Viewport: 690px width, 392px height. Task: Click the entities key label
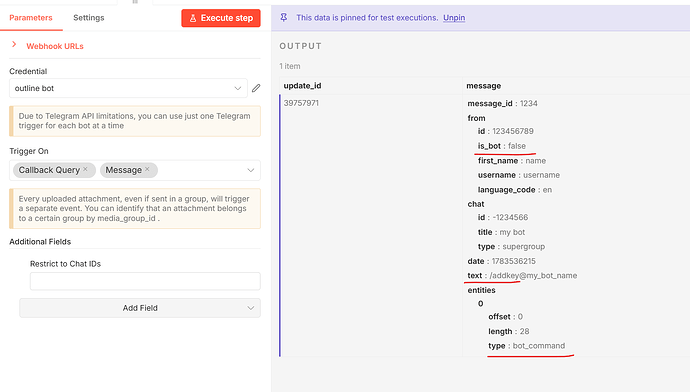click(481, 290)
